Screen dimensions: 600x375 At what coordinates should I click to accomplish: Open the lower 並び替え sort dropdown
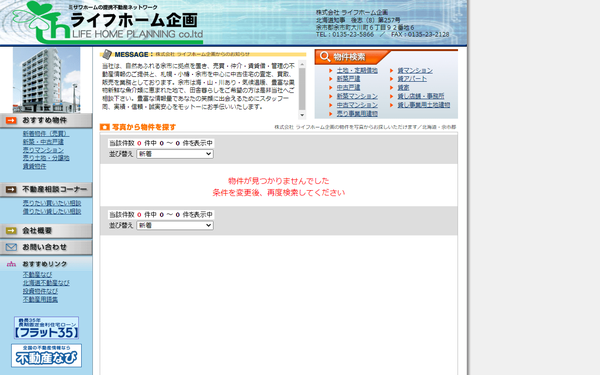click(175, 225)
